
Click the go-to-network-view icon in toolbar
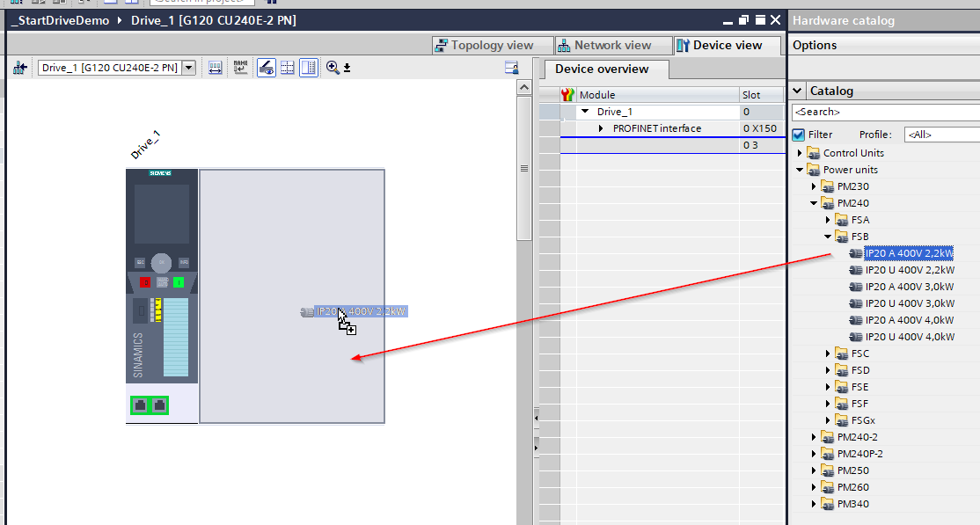[x=19, y=68]
